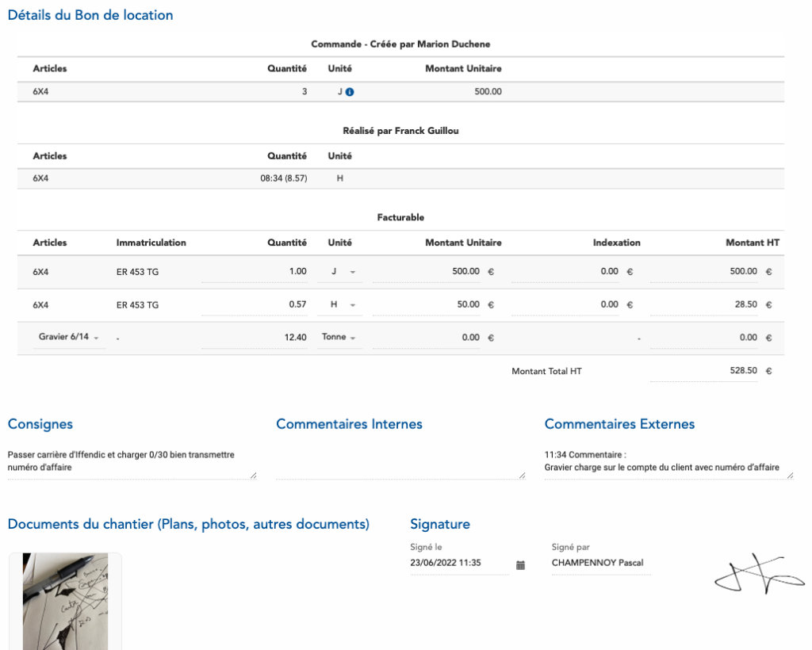This screenshot has height=650, width=812.
Task: Click the resize grip of Commentaires Internes
Action: 522,475
